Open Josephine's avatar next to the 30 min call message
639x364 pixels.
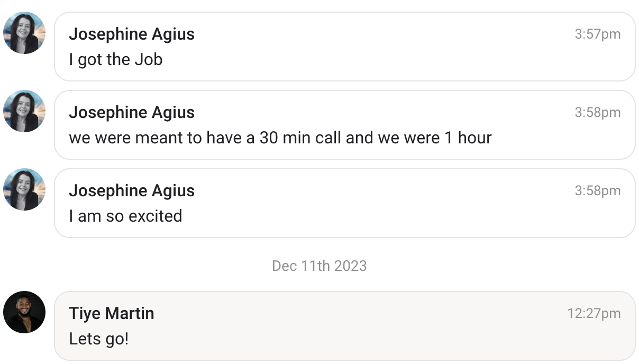point(24,111)
